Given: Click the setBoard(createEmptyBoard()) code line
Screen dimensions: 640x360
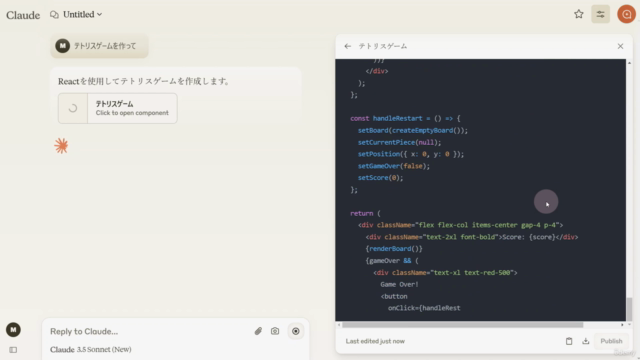Looking at the screenshot, I should [x=413, y=130].
